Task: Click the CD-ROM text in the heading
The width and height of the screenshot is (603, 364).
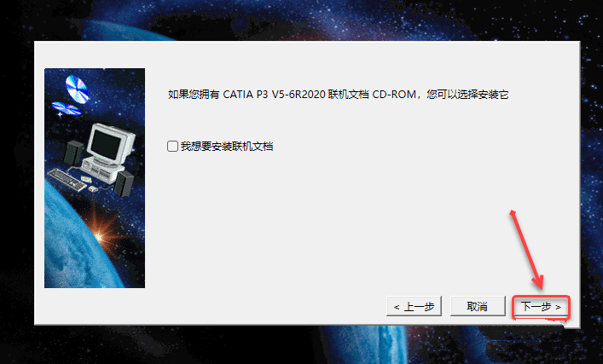Action: click(394, 94)
